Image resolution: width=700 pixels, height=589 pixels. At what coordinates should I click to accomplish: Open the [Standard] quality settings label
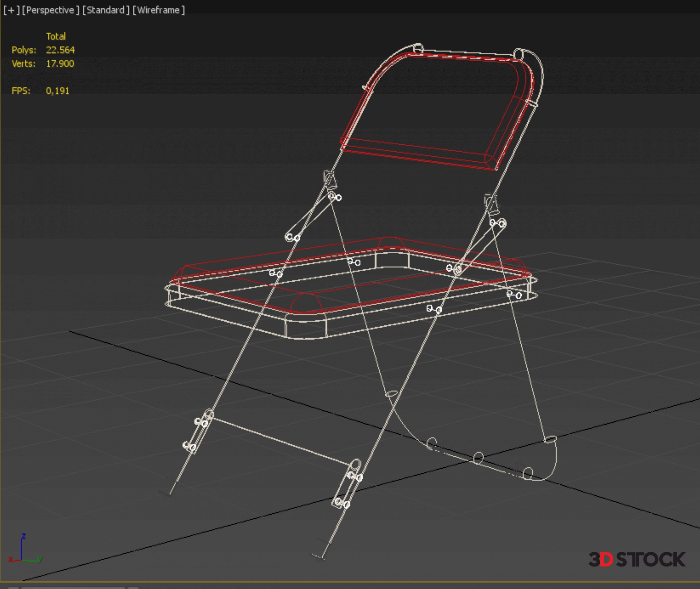click(106, 10)
